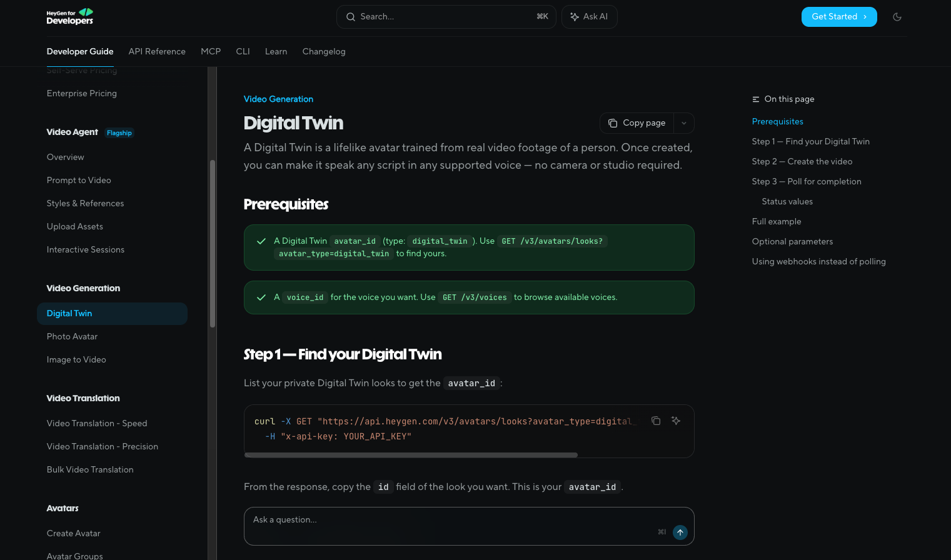Jump to Prerequisites via the page outline link
This screenshot has height=560, width=951.
pyautogui.click(x=777, y=121)
